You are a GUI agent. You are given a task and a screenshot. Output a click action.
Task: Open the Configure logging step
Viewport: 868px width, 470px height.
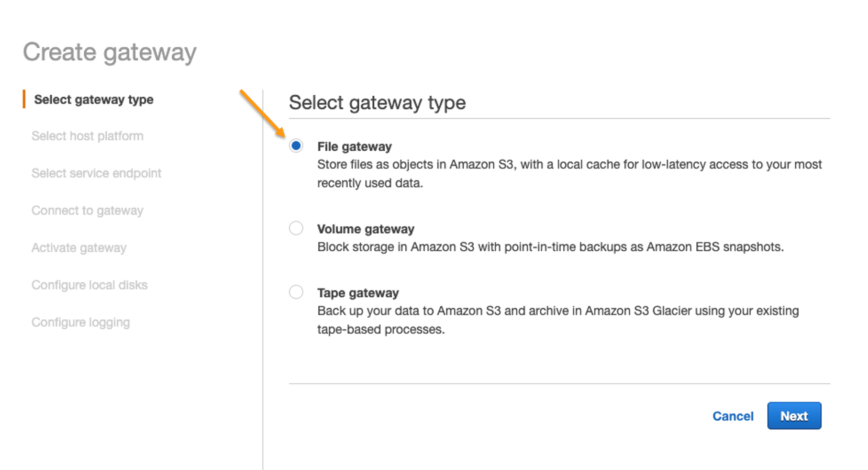point(80,322)
